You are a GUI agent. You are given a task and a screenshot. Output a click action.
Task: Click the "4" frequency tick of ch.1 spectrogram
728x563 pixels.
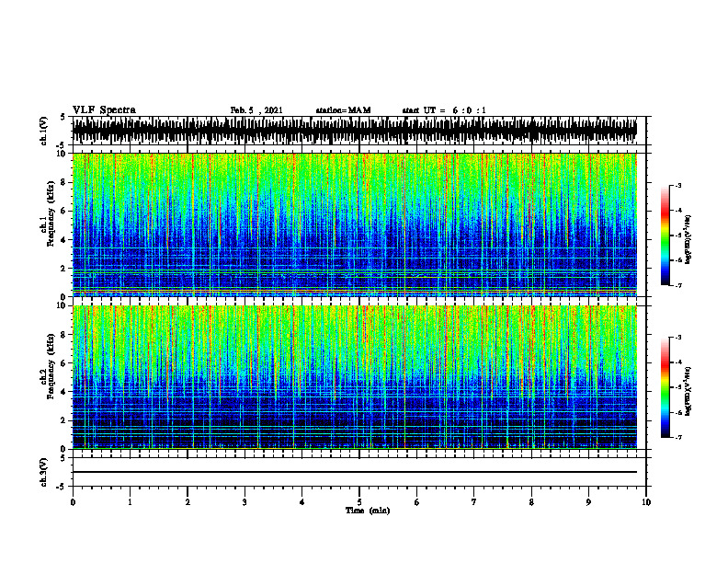coord(63,240)
